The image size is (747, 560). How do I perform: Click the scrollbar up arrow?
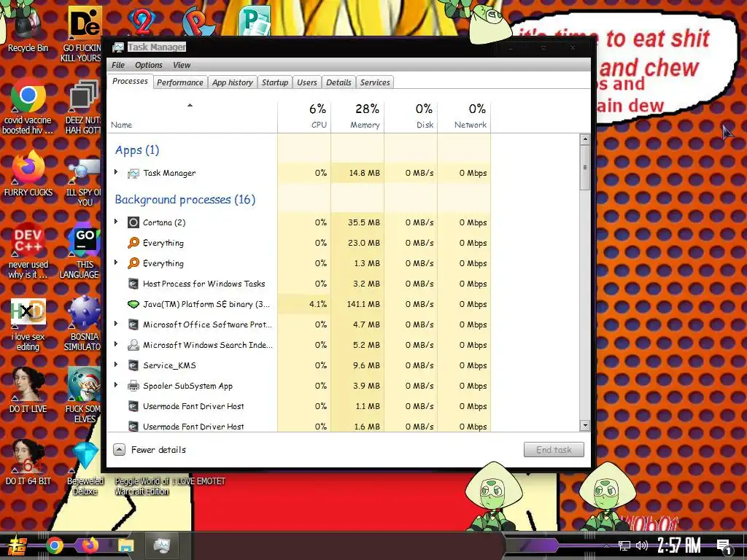(585, 139)
